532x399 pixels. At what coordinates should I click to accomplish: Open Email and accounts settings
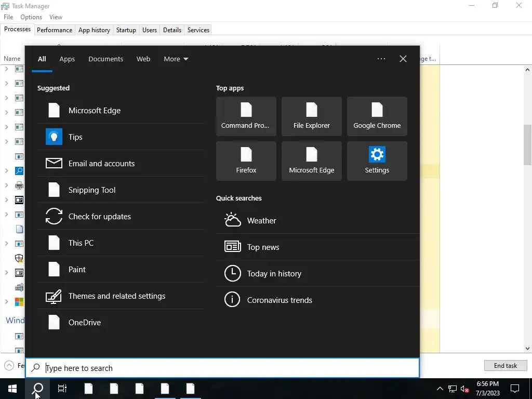tap(121, 164)
